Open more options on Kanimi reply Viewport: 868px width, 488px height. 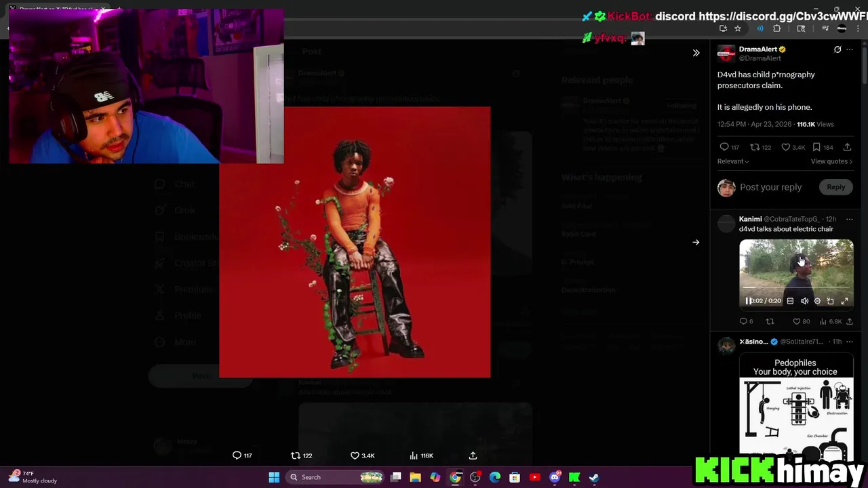(x=850, y=219)
